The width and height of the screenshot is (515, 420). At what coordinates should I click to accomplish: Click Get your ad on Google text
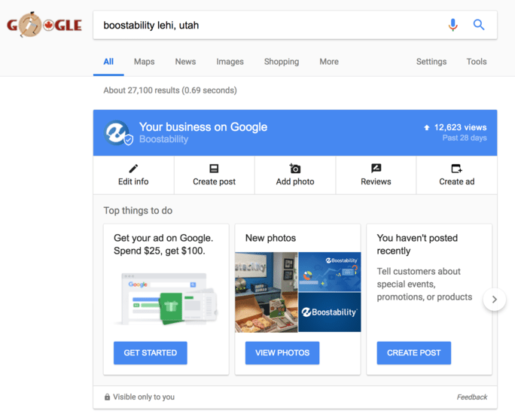click(x=163, y=245)
